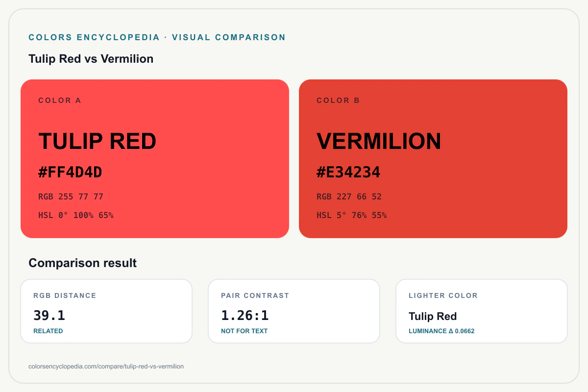Click the TULIP RED color name heading
The width and height of the screenshot is (588, 392).
[x=98, y=141]
